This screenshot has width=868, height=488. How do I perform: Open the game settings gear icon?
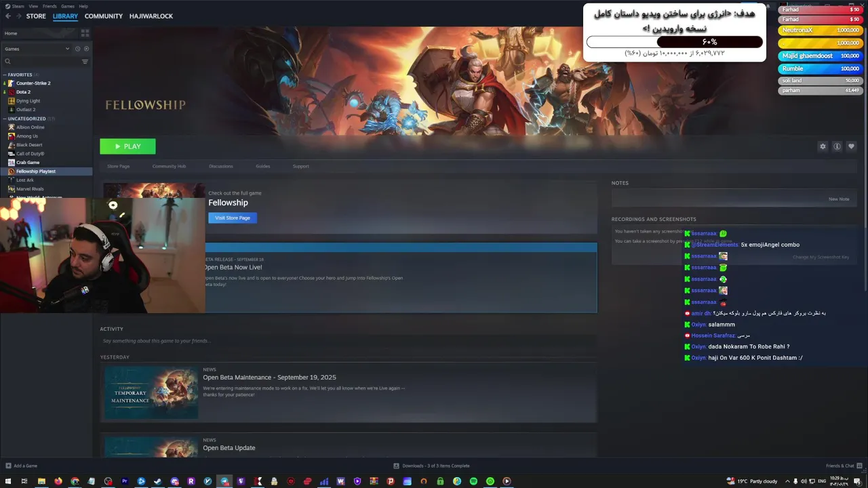pos(823,146)
